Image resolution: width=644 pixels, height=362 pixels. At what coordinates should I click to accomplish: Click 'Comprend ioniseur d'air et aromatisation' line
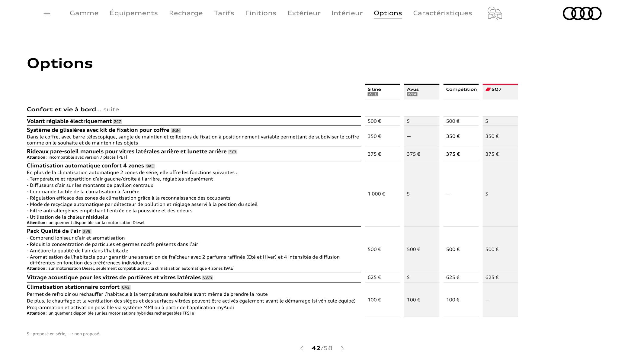click(x=76, y=238)
